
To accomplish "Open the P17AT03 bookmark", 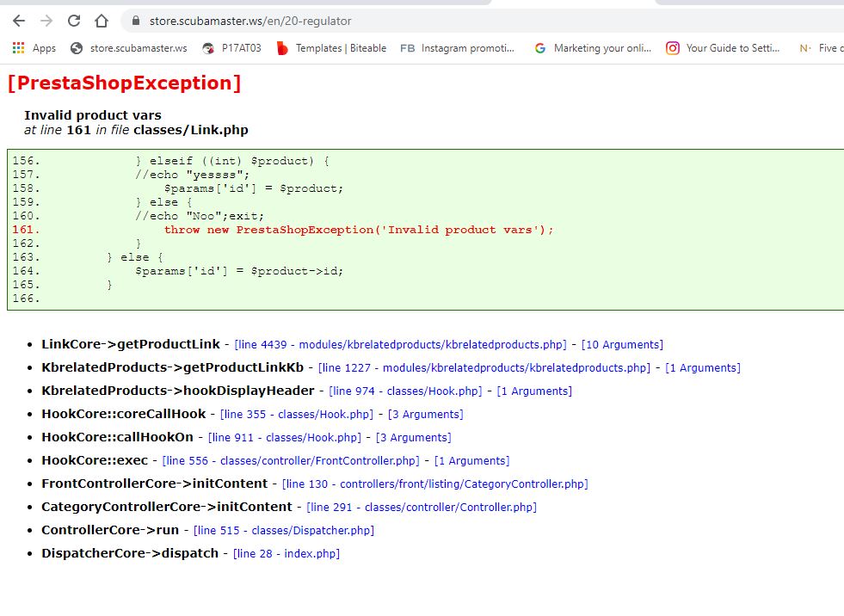I will tap(231, 48).
